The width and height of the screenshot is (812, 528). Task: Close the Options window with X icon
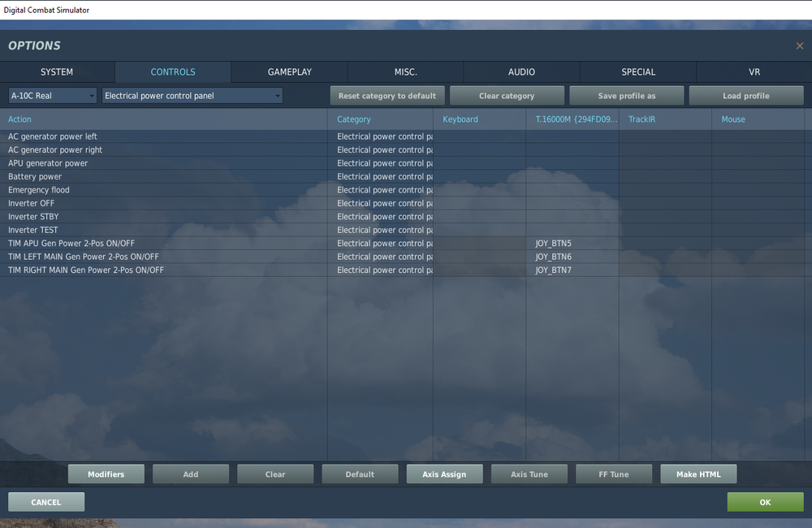click(x=800, y=45)
